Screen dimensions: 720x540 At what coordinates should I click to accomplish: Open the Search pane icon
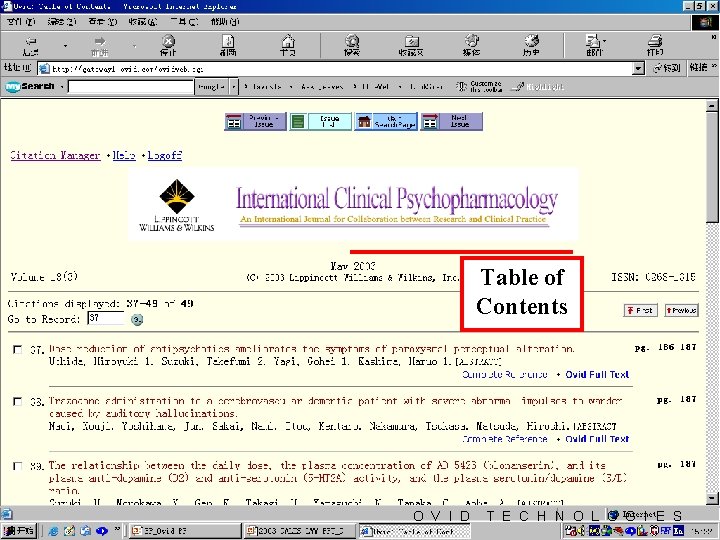coord(352,45)
